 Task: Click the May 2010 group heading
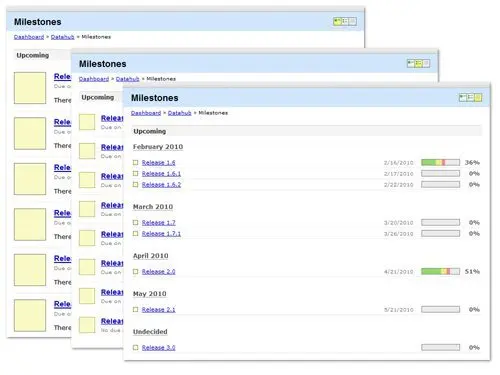click(150, 294)
